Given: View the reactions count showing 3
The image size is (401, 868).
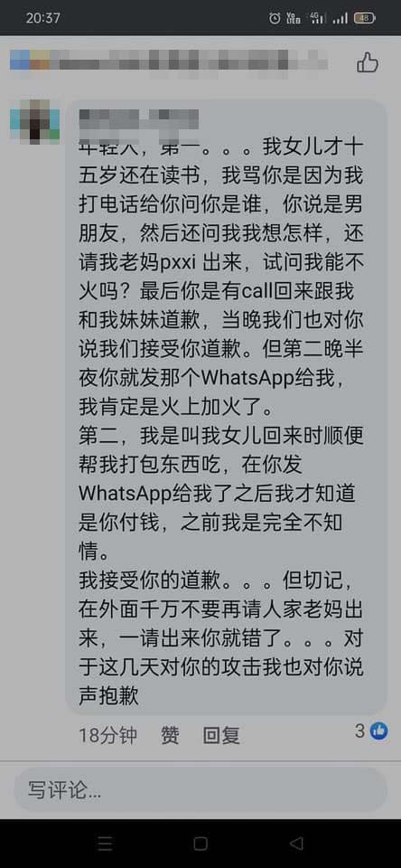Looking at the screenshot, I should pyautogui.click(x=359, y=731).
